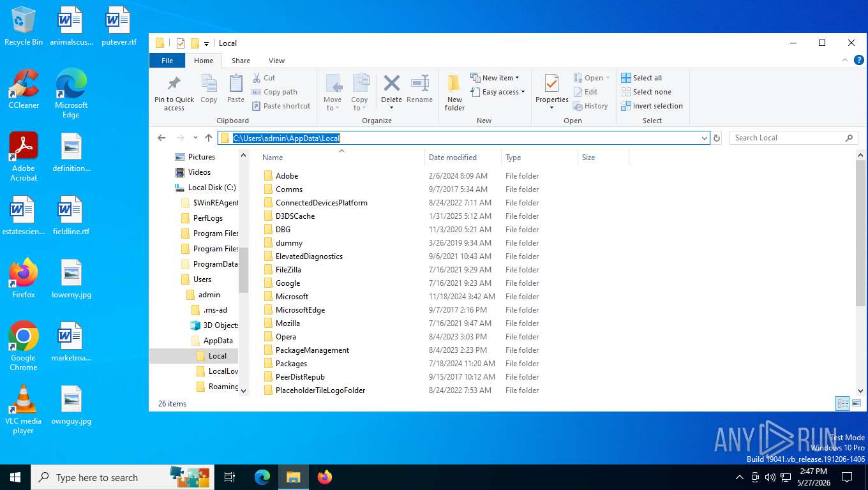This screenshot has height=490, width=868.
Task: Click the Copy ribbon icon
Action: 209,84
